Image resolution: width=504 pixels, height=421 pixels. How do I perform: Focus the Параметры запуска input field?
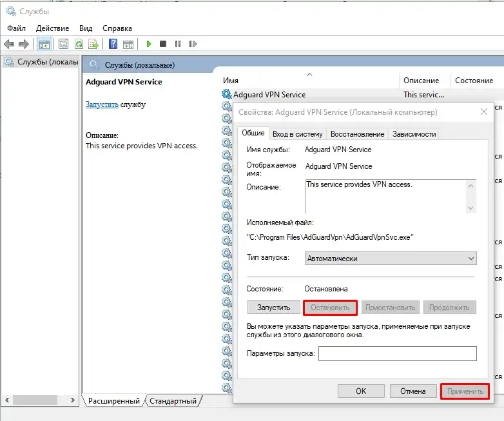(x=397, y=353)
